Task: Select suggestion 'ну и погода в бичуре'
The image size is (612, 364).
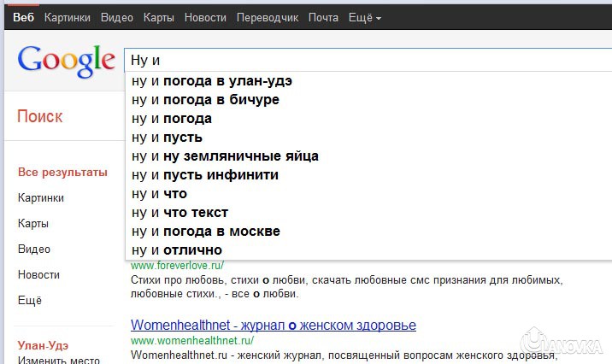Action: tap(368, 99)
